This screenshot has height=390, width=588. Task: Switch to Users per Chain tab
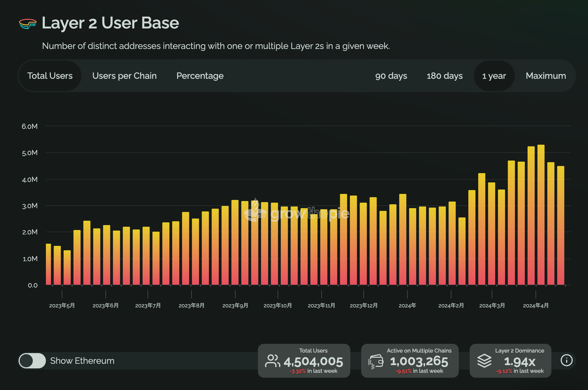(124, 76)
